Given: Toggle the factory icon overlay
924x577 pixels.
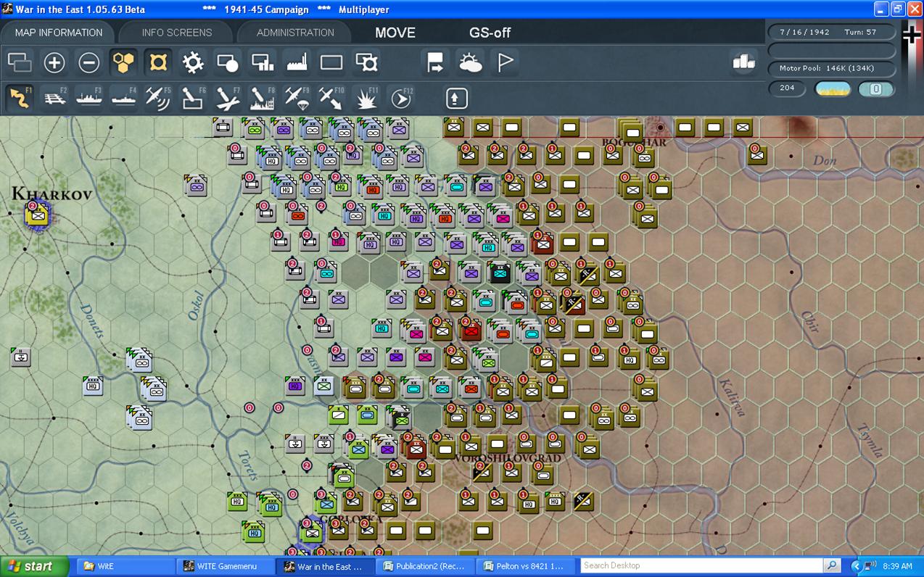Looking at the screenshot, I should coord(297,62).
